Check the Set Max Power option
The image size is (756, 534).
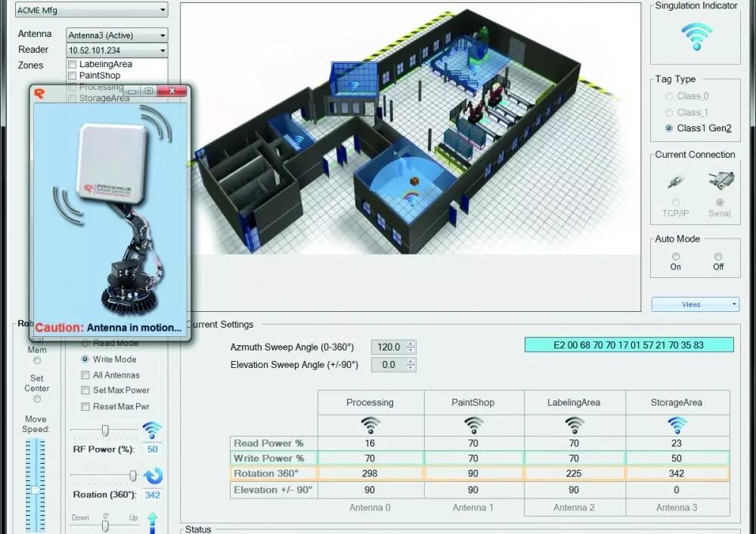(x=85, y=390)
